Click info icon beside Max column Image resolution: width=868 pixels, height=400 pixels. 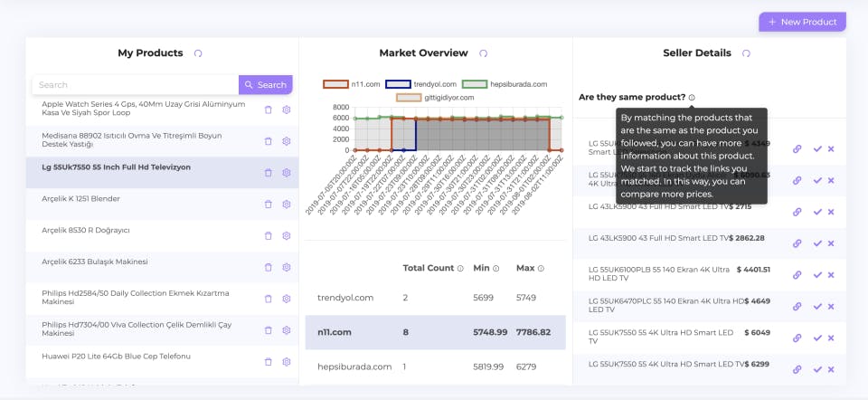tap(541, 268)
